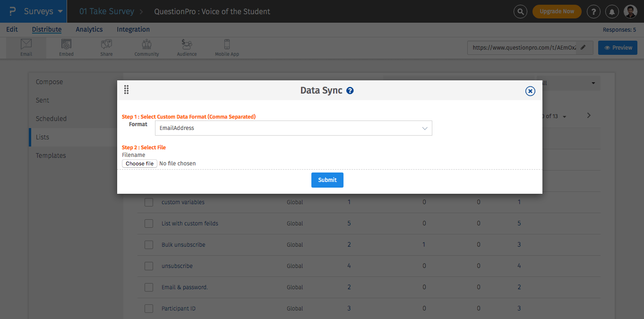This screenshot has width=644, height=319.
Task: Close the Data Sync dialog
Action: coord(530,91)
